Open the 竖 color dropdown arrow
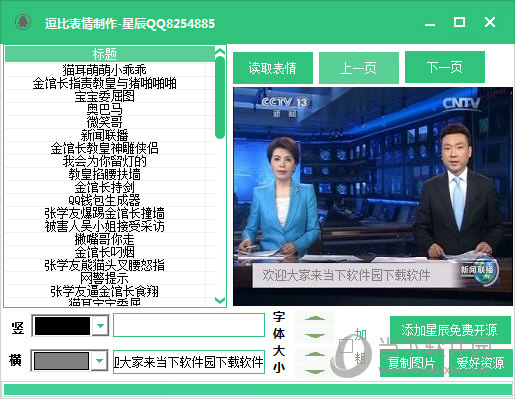The image size is (515, 399). (x=100, y=326)
